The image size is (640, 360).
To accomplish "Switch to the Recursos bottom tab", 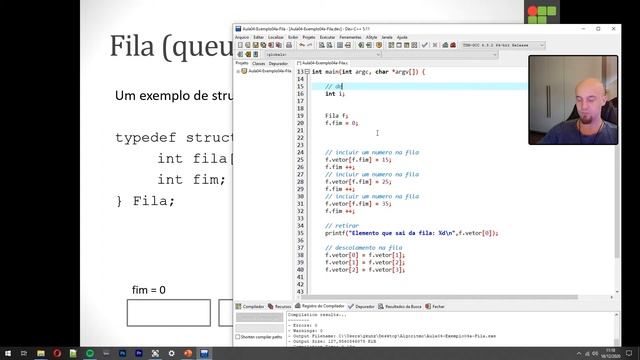I will pyautogui.click(x=280, y=306).
